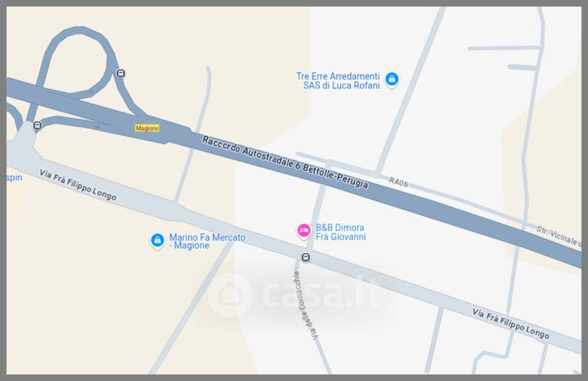Click the RA06 road shield label
This screenshot has width=588, height=381.
(x=398, y=182)
